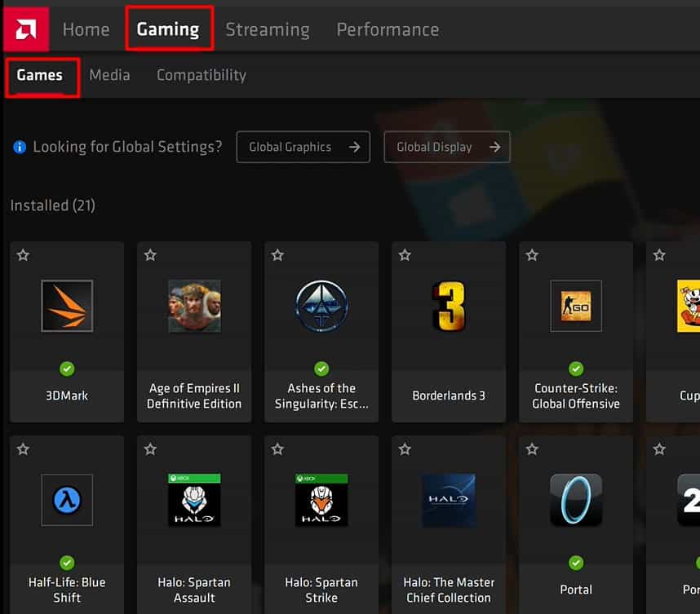Switch to the Gaming tab
The height and width of the screenshot is (614, 700).
[x=168, y=29]
